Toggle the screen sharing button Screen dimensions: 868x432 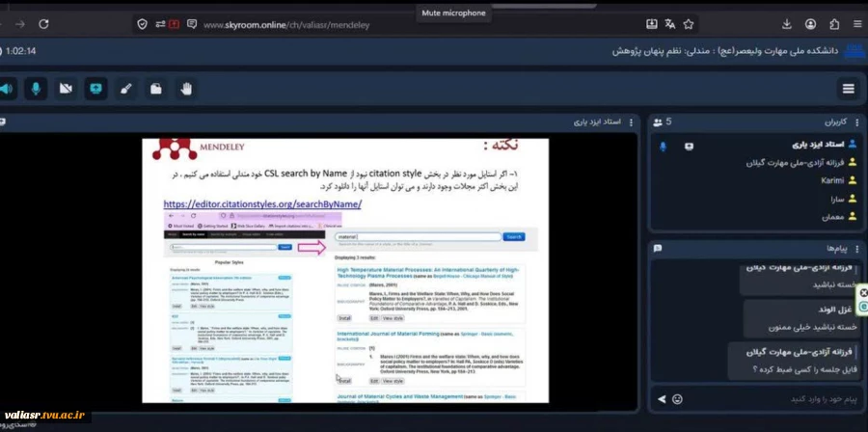pos(95,89)
